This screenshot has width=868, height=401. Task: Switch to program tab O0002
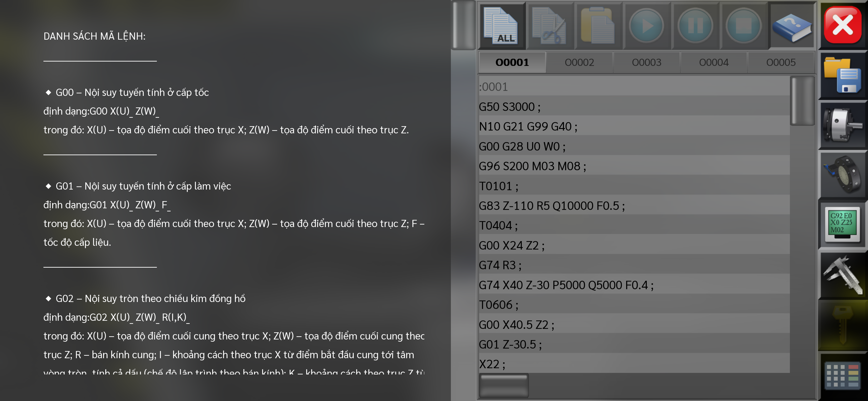579,62
